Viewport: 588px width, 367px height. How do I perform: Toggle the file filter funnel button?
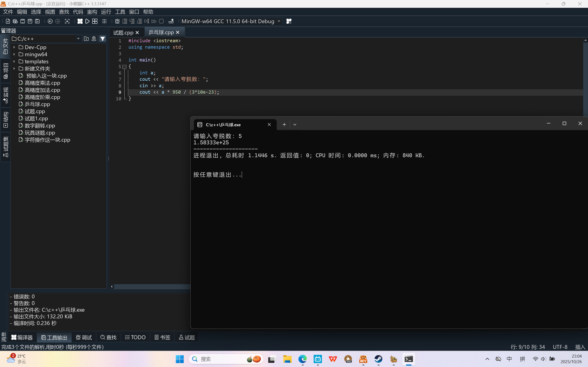(102, 39)
